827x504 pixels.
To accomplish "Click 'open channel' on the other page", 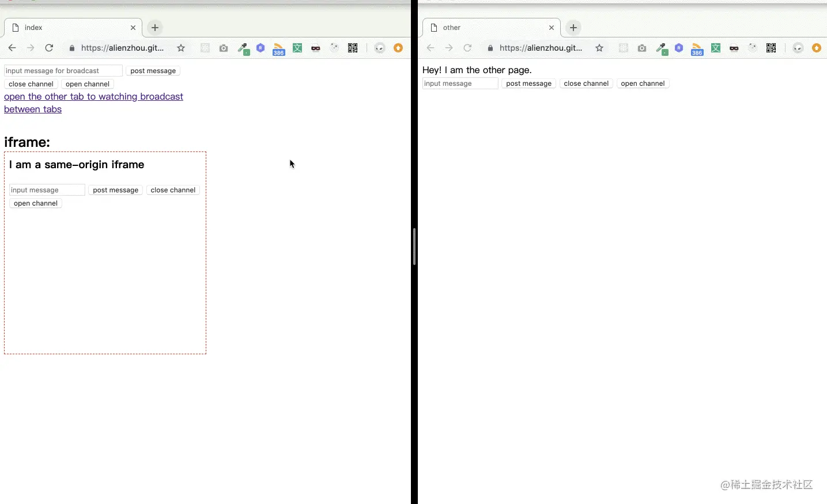I will (643, 84).
